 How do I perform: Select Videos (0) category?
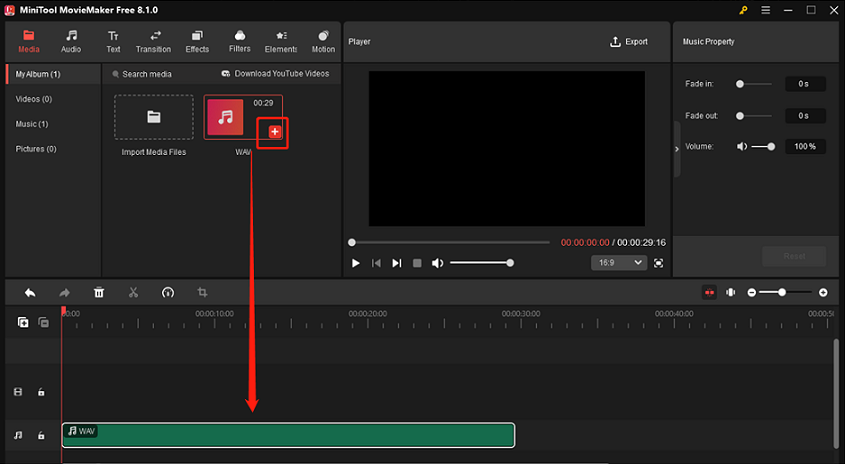point(34,99)
